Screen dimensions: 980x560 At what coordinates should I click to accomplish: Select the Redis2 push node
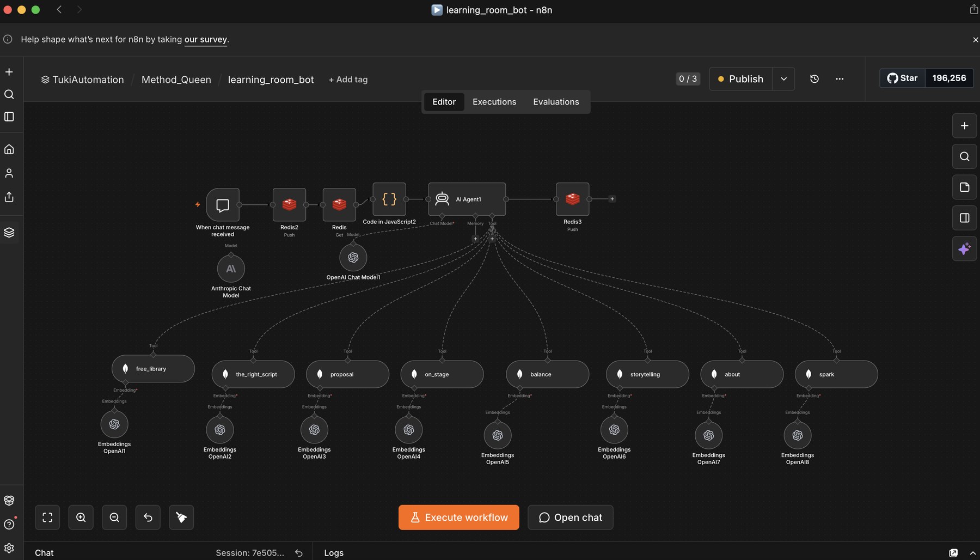click(289, 205)
